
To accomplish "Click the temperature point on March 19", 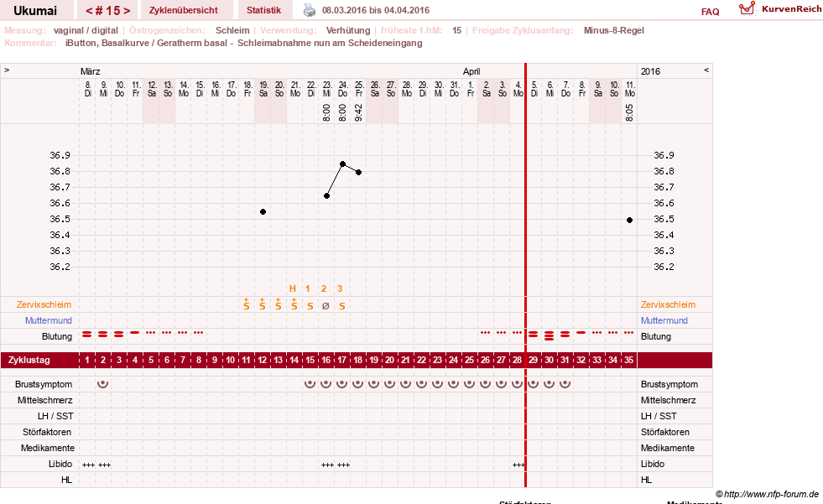I will tap(263, 212).
